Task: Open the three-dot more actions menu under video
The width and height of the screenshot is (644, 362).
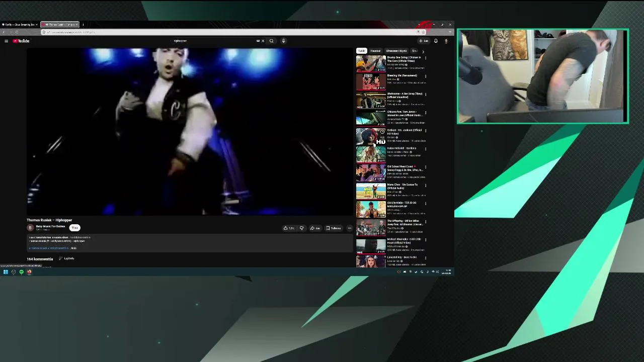Action: pos(350,228)
